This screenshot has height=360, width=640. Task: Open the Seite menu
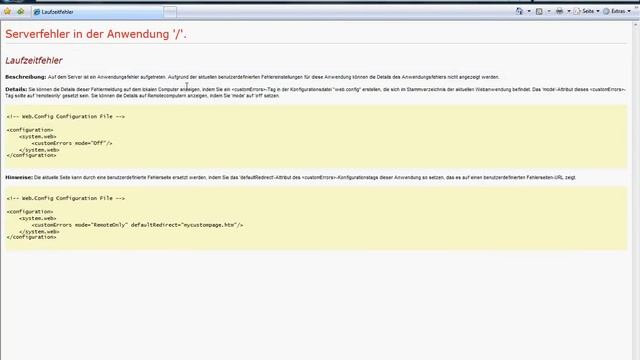(587, 11)
